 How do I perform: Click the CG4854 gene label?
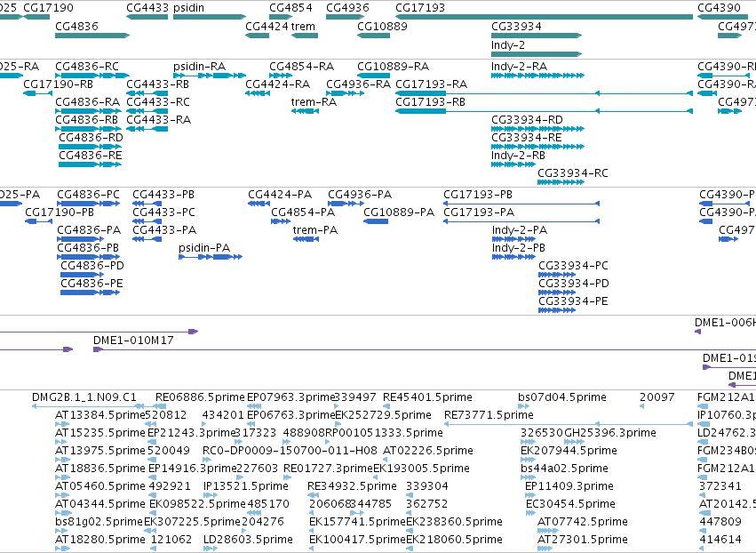[x=290, y=8]
